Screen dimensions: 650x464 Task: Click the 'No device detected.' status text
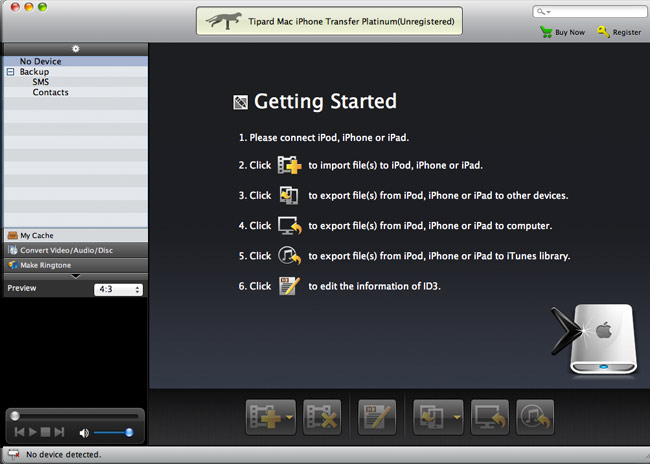pos(63,454)
